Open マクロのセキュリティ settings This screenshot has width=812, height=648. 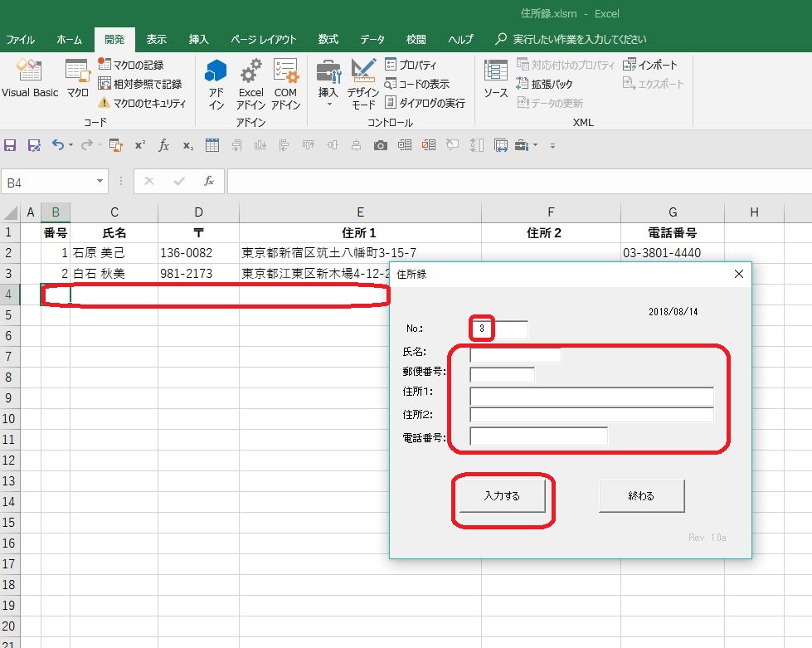[142, 103]
